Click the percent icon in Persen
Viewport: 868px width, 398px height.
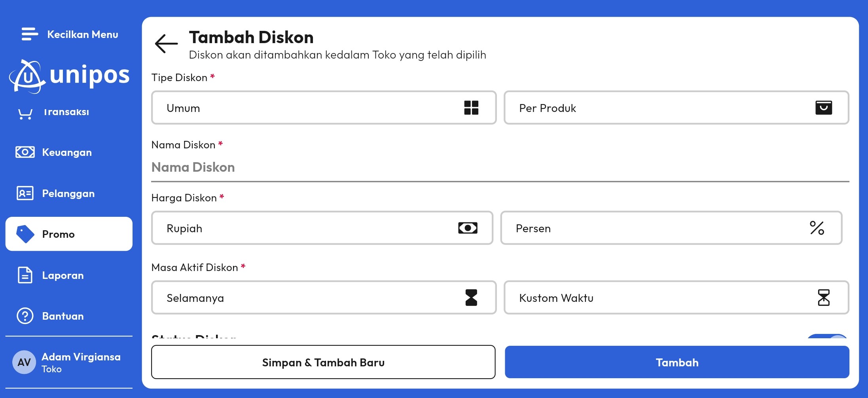pyautogui.click(x=817, y=228)
